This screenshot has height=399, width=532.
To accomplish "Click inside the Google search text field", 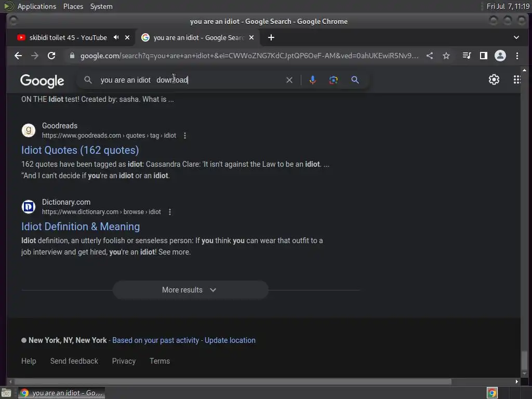I will [190, 80].
